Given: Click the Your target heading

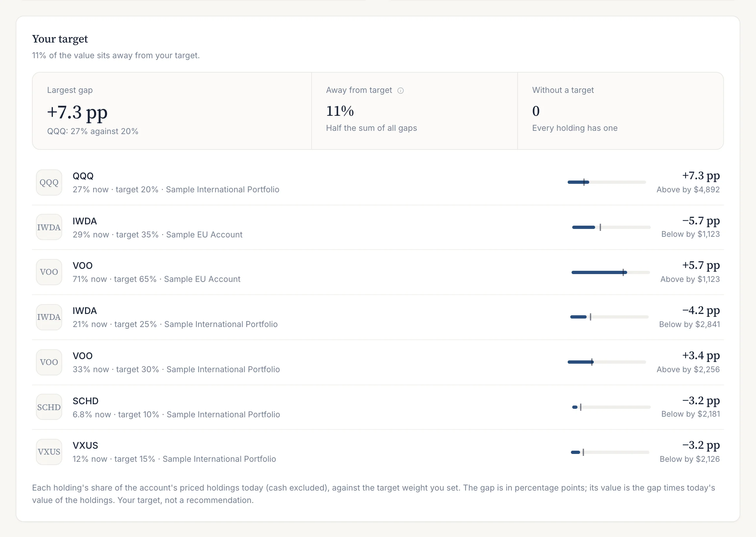Looking at the screenshot, I should 60,39.
